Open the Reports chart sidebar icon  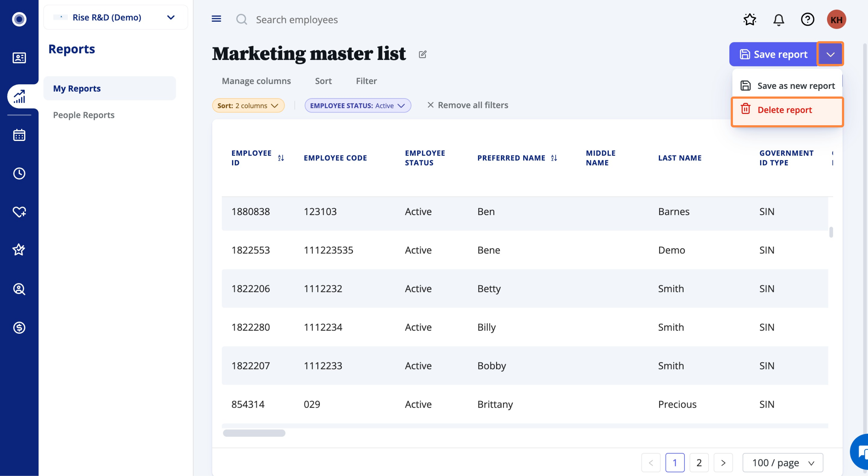(19, 97)
